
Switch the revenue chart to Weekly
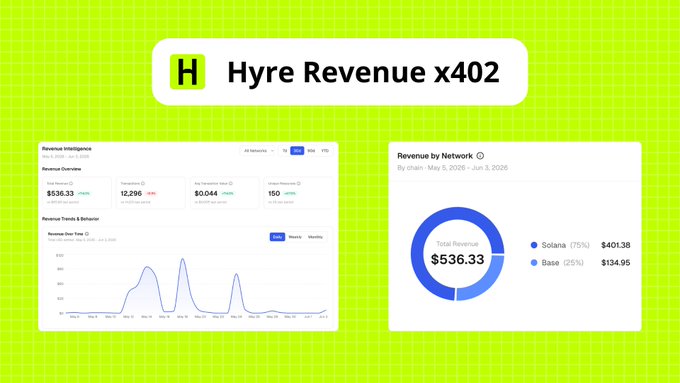[295, 237]
